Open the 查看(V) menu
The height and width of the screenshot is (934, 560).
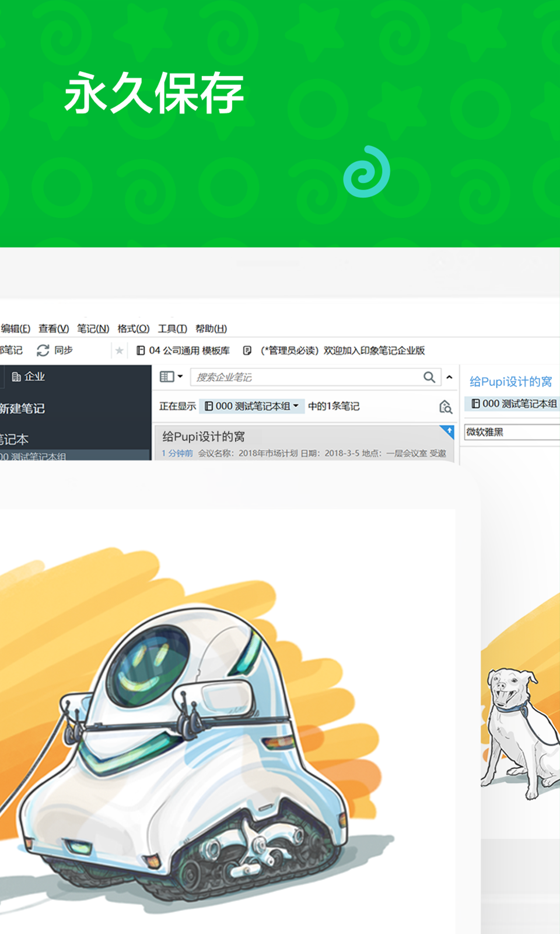(54, 329)
